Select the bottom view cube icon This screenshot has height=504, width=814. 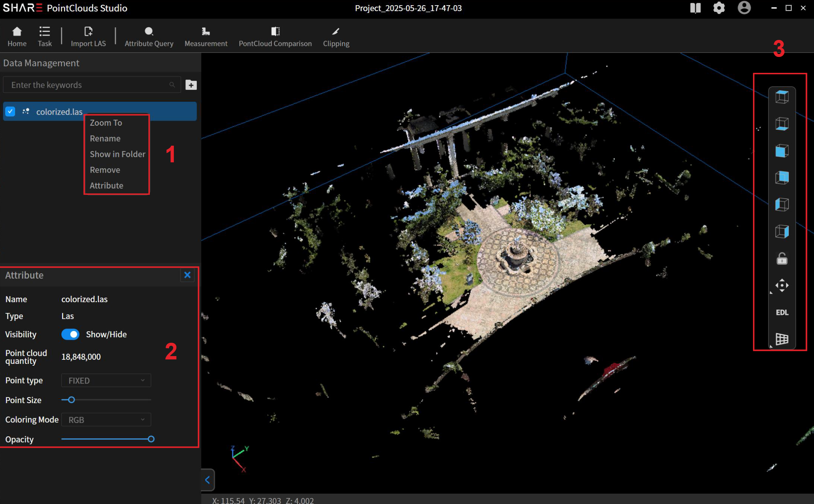pos(782,123)
